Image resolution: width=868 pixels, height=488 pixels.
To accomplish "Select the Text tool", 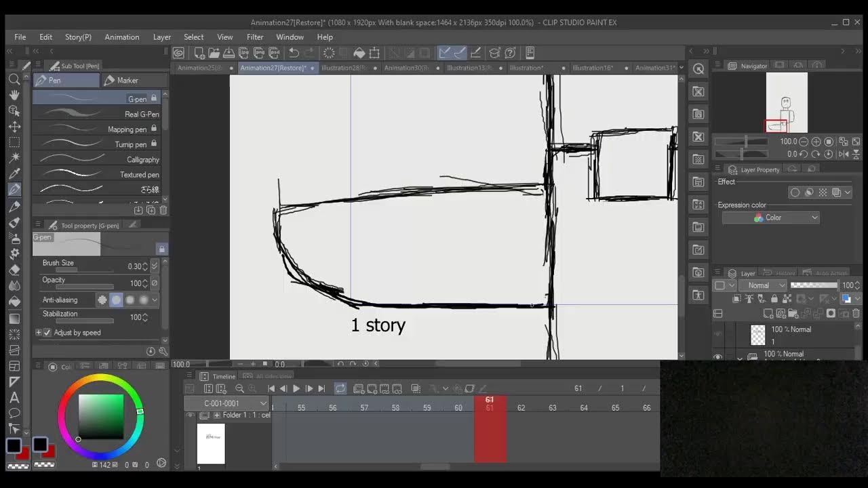I will (14, 398).
